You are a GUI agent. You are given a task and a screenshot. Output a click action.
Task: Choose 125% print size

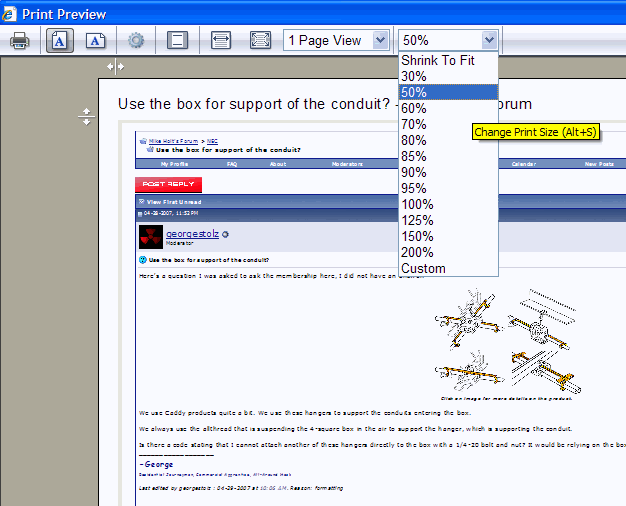pos(448,220)
